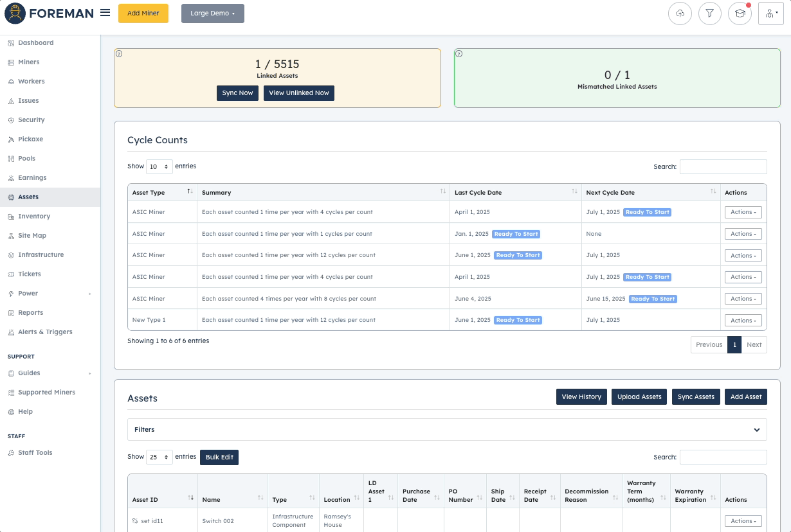791x532 pixels.
Task: Click the Inventory sidebar icon
Action: tap(11, 217)
